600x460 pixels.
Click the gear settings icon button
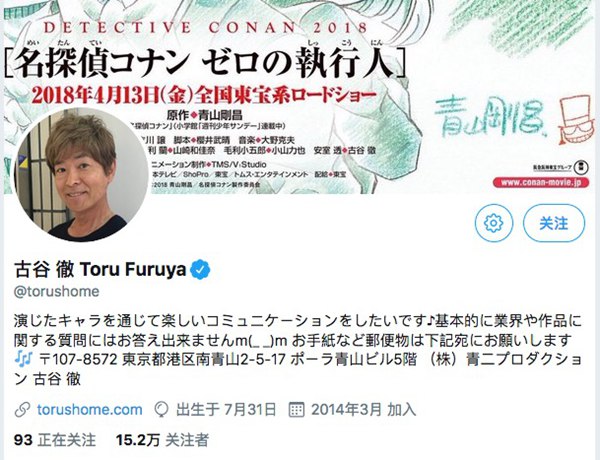click(x=494, y=223)
